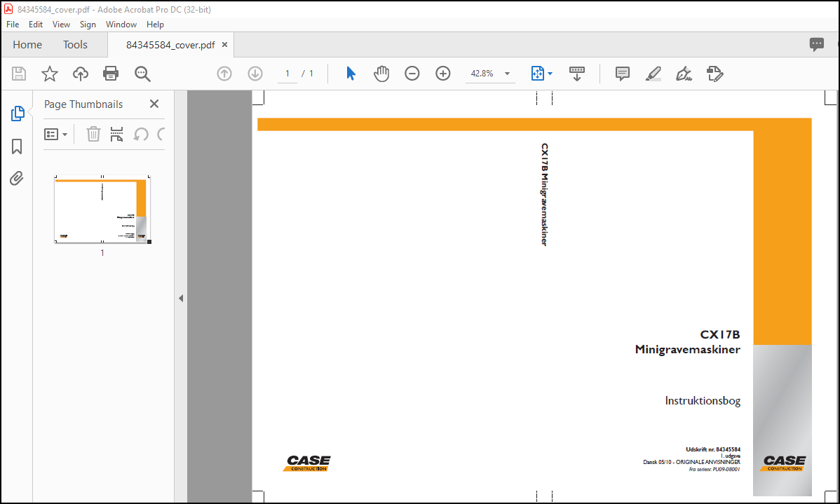Zoom out with minus button

click(x=412, y=74)
